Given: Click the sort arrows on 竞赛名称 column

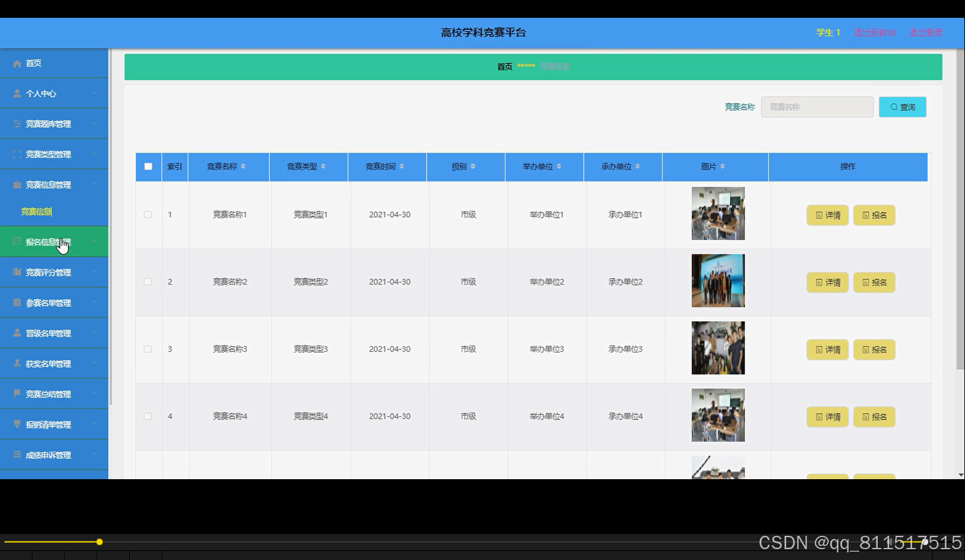Looking at the screenshot, I should [x=243, y=167].
